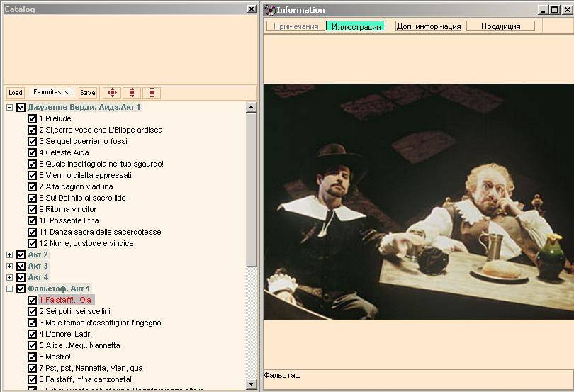Uncheck the 9 Ritorna vincitor checkbox

[x=32, y=210]
